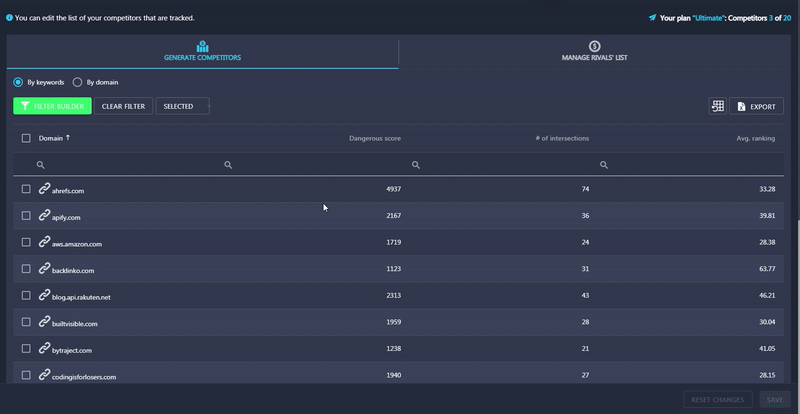
Task: Sort by # of intersections column
Action: click(562, 138)
